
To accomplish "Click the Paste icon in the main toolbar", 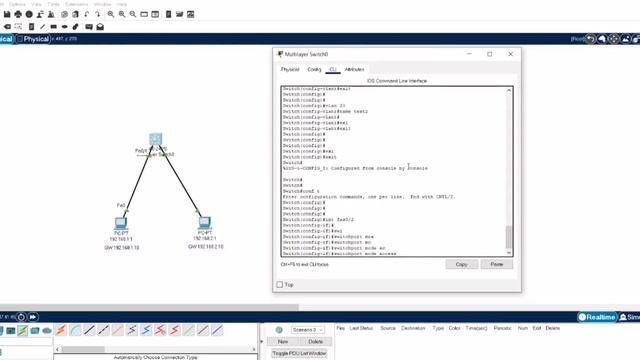I will 76,14.
